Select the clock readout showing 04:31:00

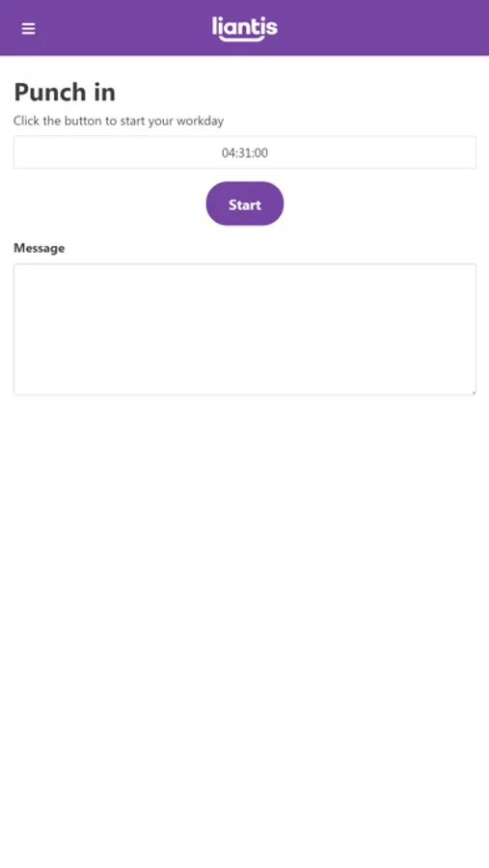245,152
